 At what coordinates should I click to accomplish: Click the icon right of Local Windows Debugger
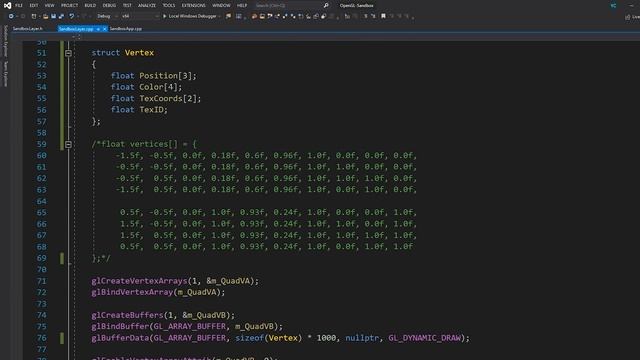(x=228, y=16)
